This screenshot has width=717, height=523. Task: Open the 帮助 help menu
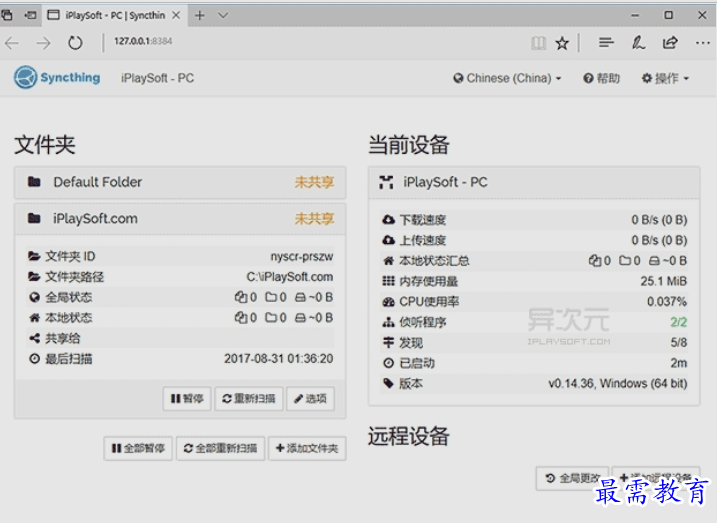[602, 78]
